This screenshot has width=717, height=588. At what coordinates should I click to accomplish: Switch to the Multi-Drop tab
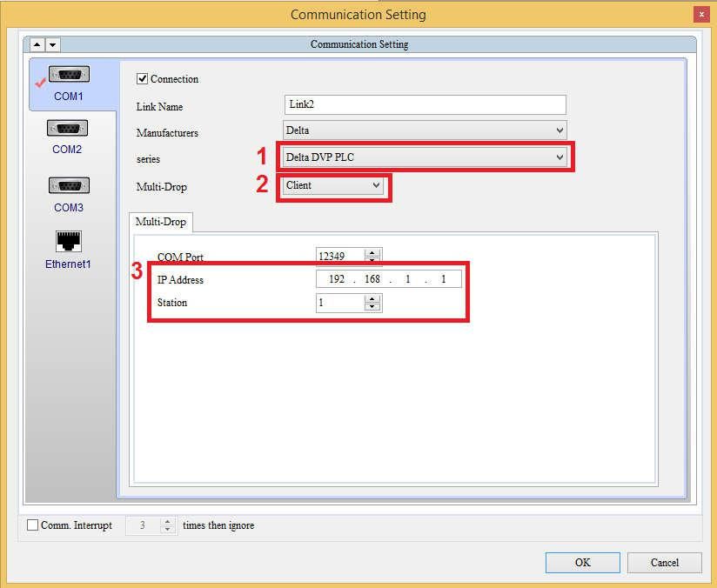pos(160,222)
